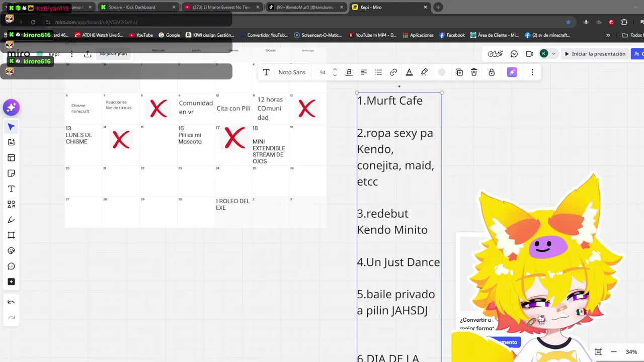This screenshot has height=362, width=644.
Task: Start a video call with camera icon
Action: [529, 54]
